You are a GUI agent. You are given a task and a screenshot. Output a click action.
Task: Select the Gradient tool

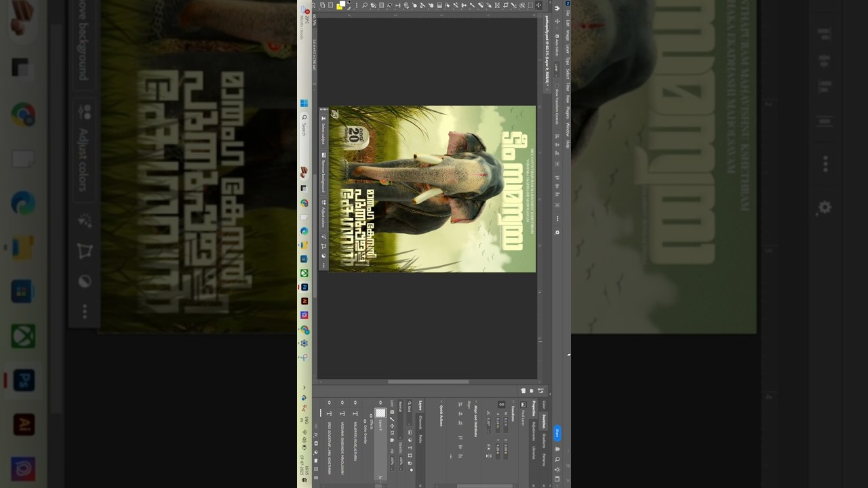[x=439, y=5]
